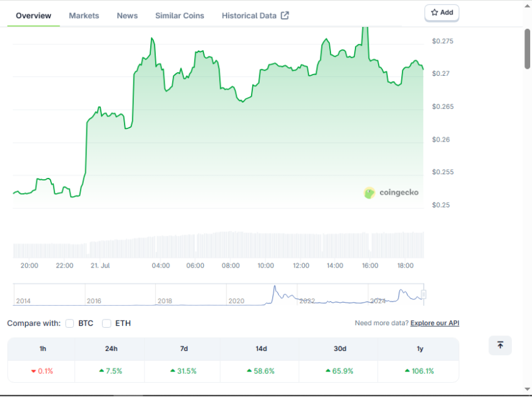Add the coin to the watchlist with Add

tap(442, 13)
